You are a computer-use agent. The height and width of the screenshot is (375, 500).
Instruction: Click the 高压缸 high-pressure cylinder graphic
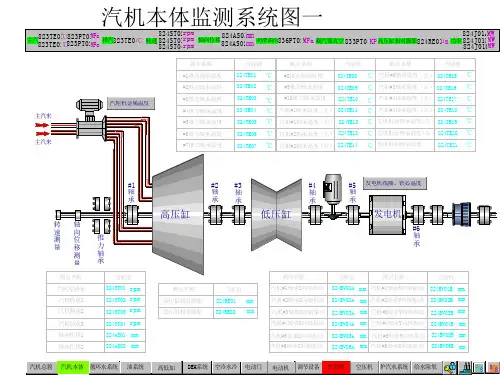[x=178, y=214]
